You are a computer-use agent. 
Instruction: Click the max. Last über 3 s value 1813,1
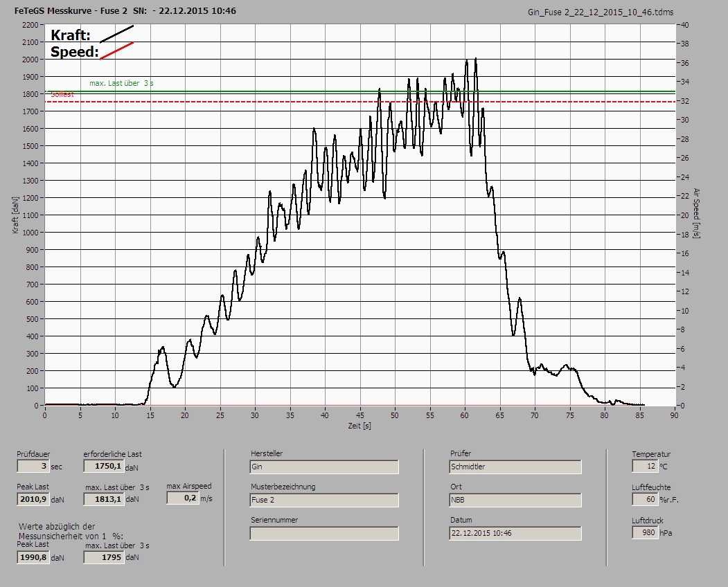coord(103,499)
